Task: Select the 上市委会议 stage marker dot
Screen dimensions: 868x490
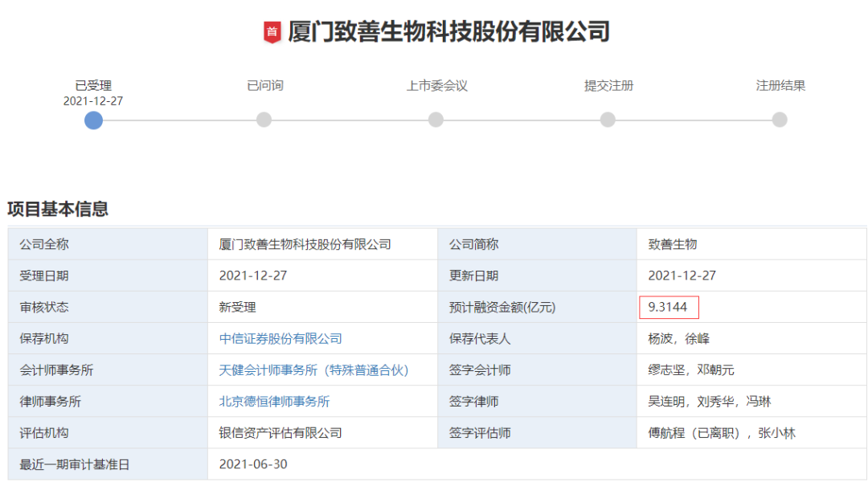Action: 436,120
